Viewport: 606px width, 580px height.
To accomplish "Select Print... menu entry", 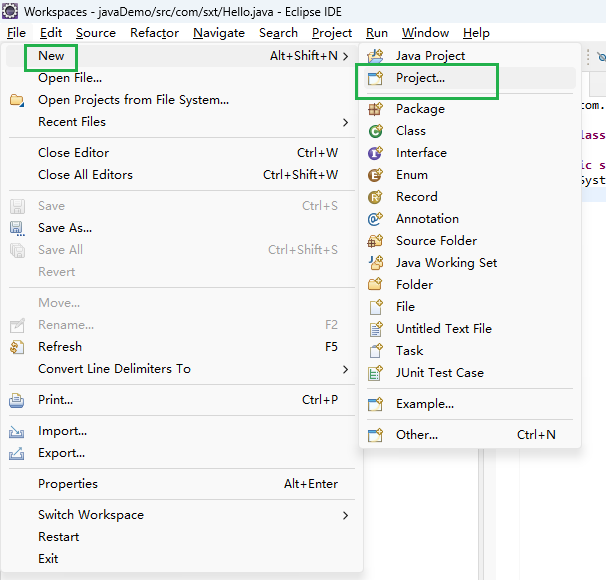I will click(181, 400).
